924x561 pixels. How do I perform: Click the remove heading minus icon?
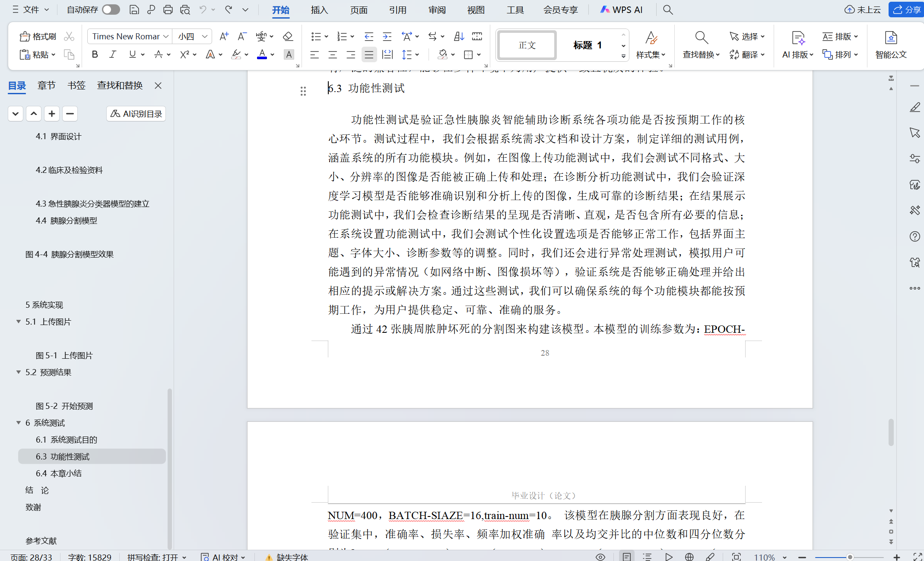click(x=70, y=114)
